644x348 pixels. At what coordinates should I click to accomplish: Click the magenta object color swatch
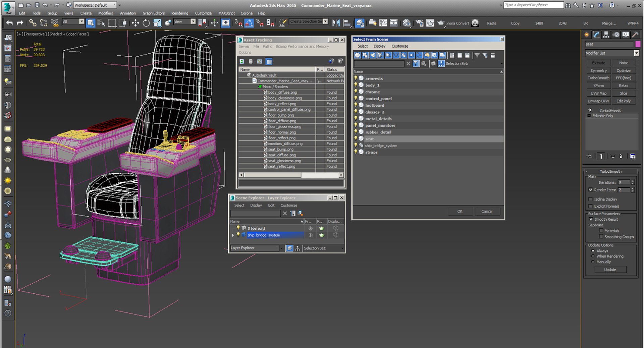(638, 44)
